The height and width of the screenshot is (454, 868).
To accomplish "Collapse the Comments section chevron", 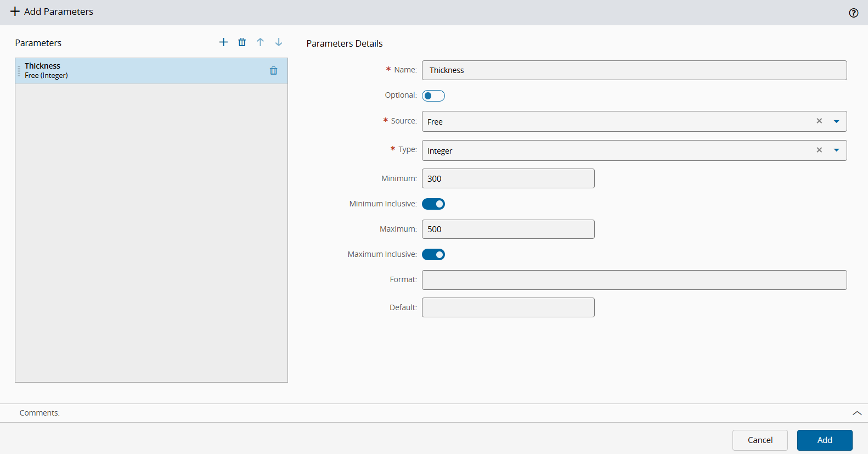I will tap(857, 413).
